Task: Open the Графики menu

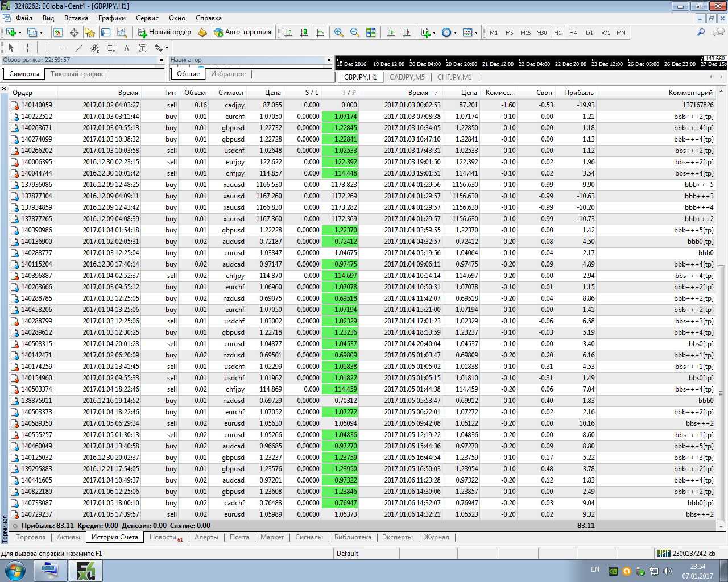Action: pyautogui.click(x=111, y=18)
